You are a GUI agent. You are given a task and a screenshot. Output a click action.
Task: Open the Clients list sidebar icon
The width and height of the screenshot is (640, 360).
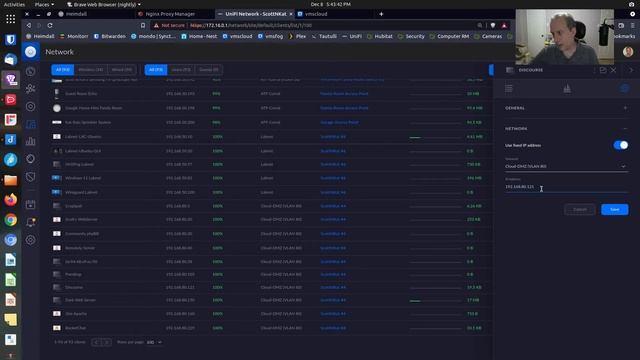[x=31, y=124]
